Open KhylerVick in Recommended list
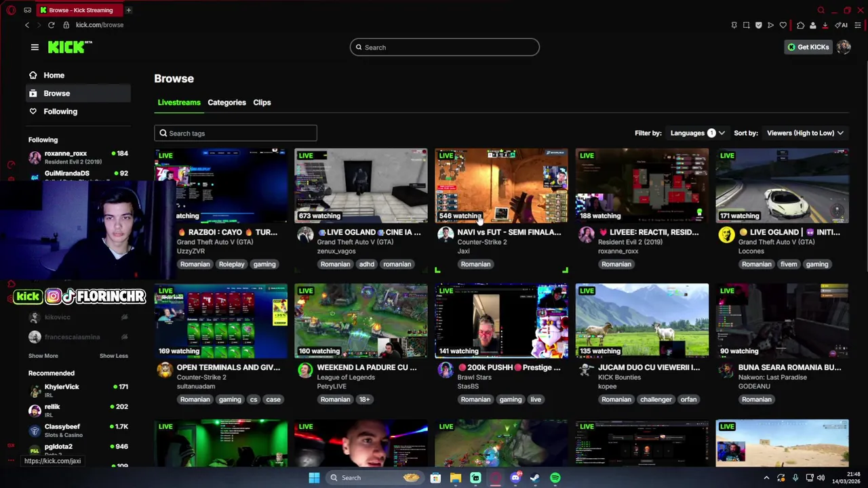 (x=79, y=390)
